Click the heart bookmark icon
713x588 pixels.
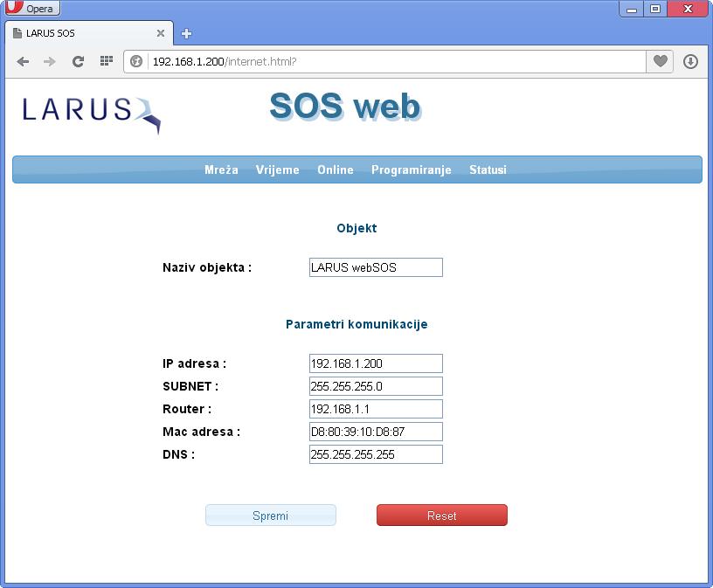tap(661, 61)
